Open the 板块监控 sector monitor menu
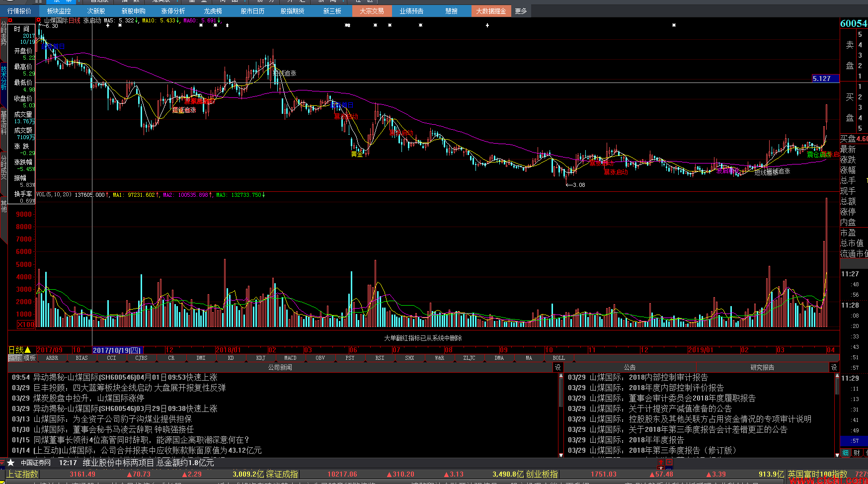868x484 pixels. pyautogui.click(x=59, y=11)
